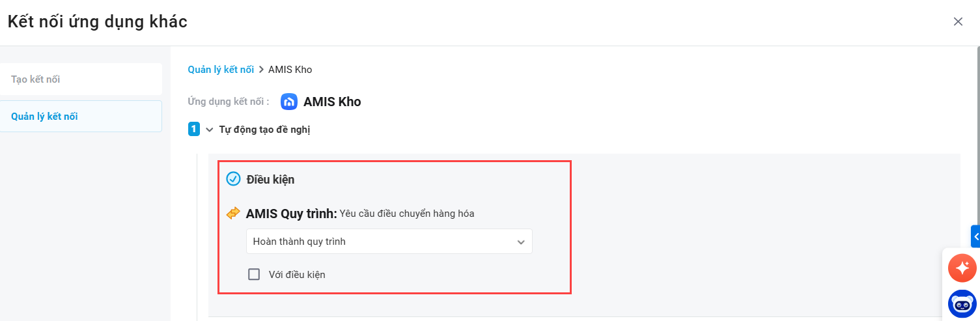The image size is (980, 321).
Task: Go to Quản lý kết nối breadcrumb link
Action: [x=221, y=70]
